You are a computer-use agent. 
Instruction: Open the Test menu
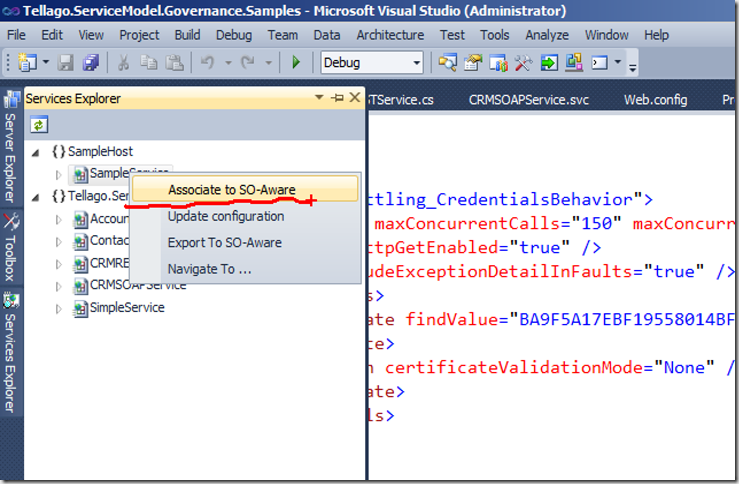coord(452,35)
